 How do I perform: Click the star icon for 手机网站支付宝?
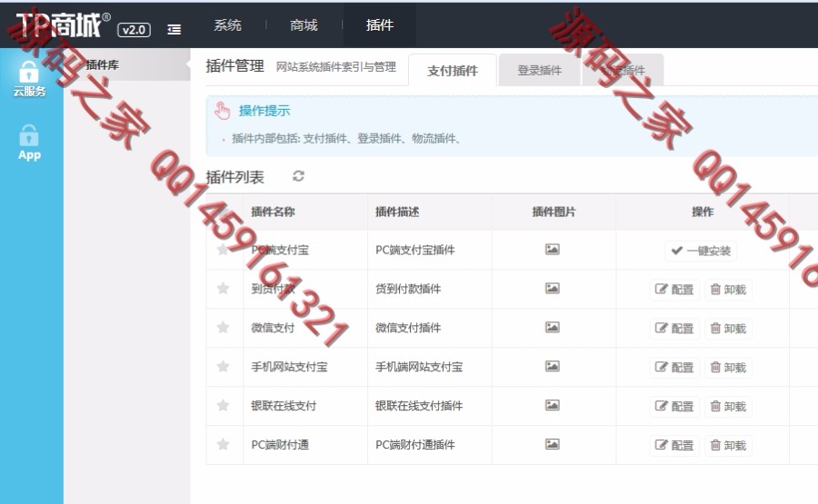[x=223, y=366]
